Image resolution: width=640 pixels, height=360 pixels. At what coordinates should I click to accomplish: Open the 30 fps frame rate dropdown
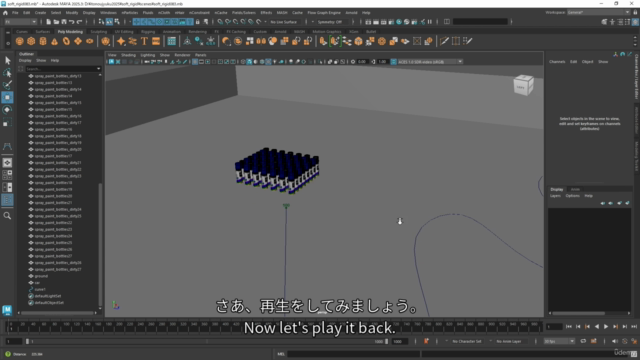pyautogui.click(x=559, y=341)
